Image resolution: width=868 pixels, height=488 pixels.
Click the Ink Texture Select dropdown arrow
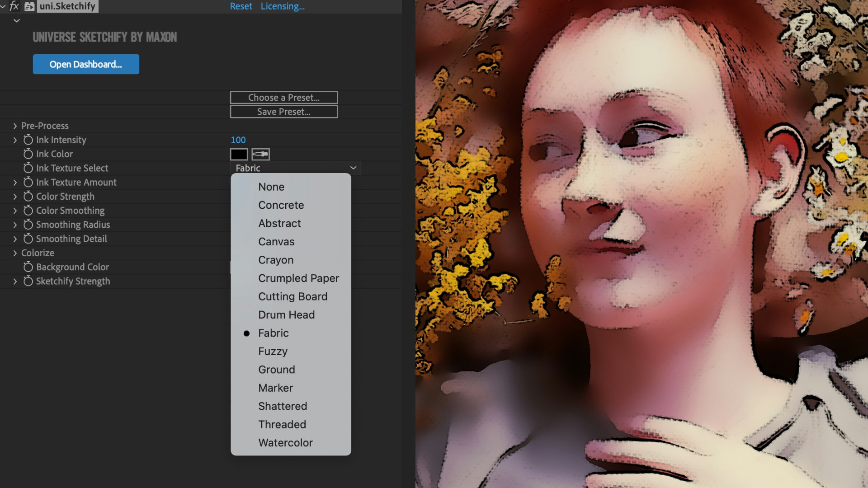353,168
